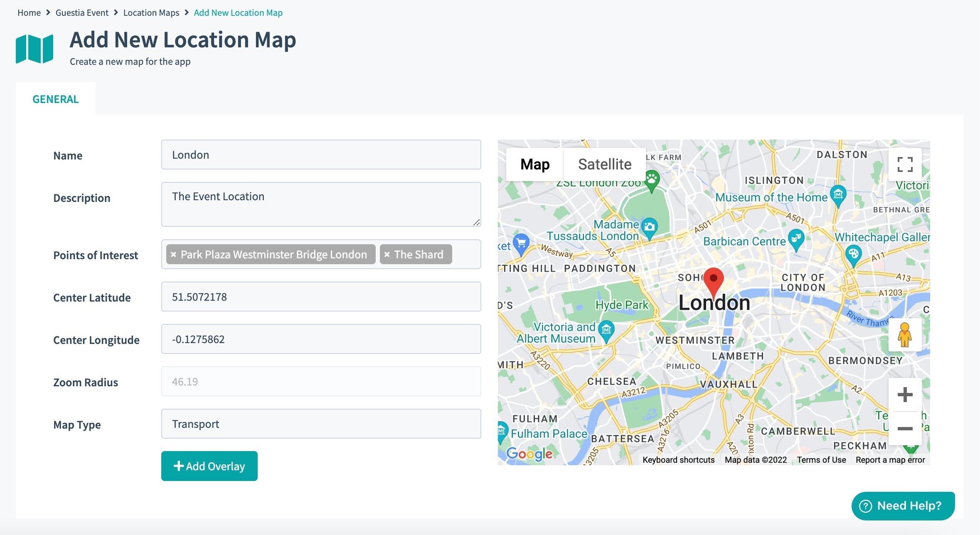The height and width of the screenshot is (535, 980).
Task: Remove The Shard point of interest
Action: [387, 255]
